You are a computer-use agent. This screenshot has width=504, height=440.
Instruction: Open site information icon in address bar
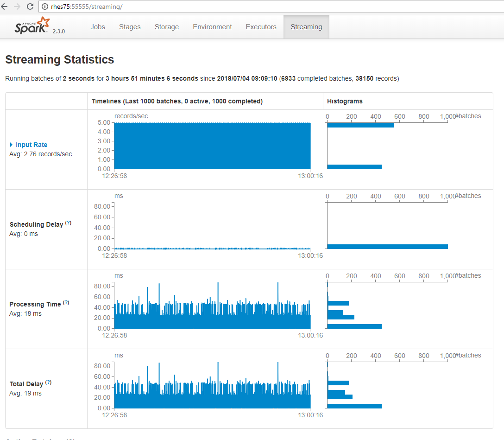45,7
